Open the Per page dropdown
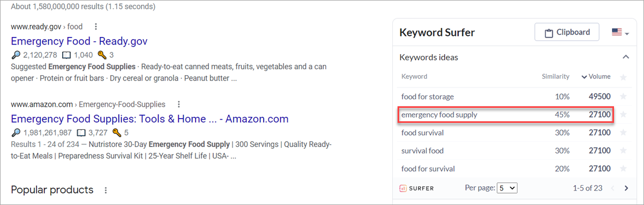 point(507,188)
